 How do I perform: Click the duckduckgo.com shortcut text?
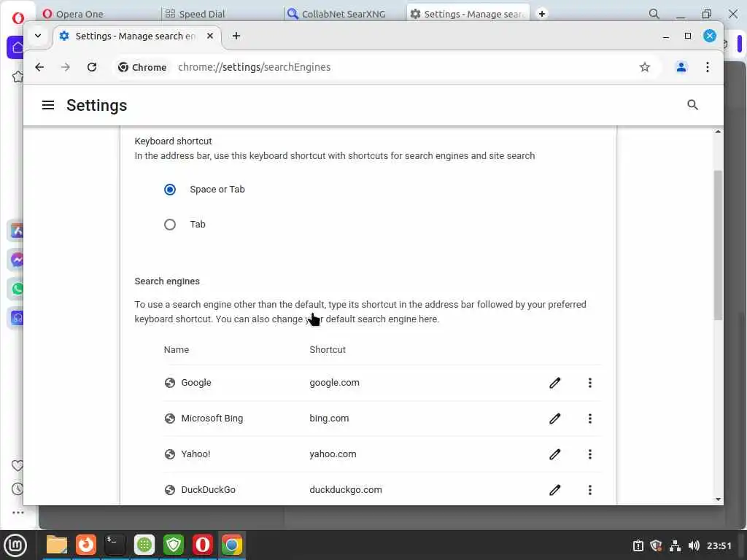click(346, 490)
